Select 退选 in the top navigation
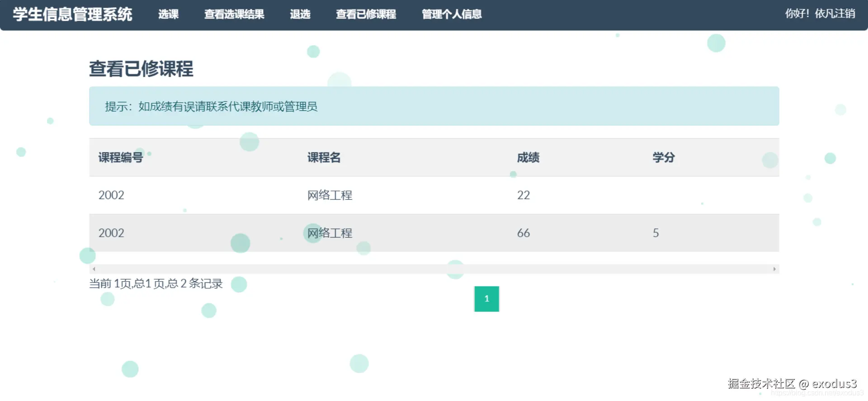The height and width of the screenshot is (401, 868). tap(300, 14)
